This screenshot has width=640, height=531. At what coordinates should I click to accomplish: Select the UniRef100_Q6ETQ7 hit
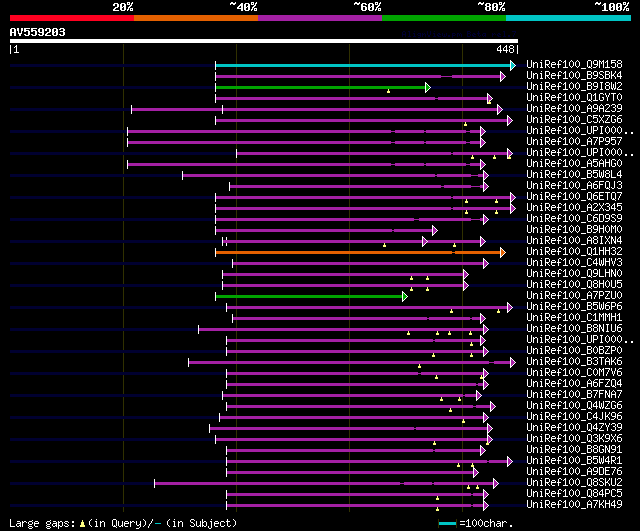click(574, 197)
